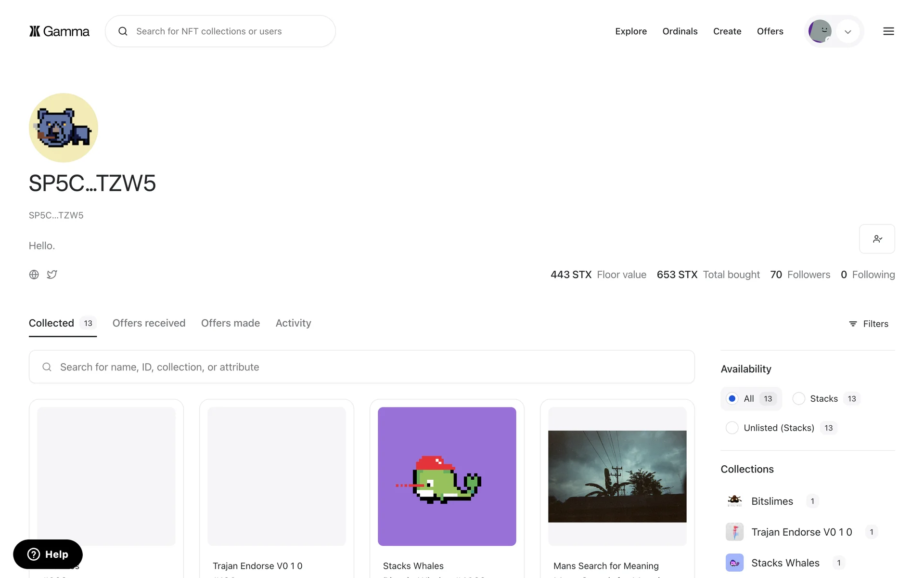The image size is (924, 578).
Task: Open the Help button
Action: pos(48,554)
